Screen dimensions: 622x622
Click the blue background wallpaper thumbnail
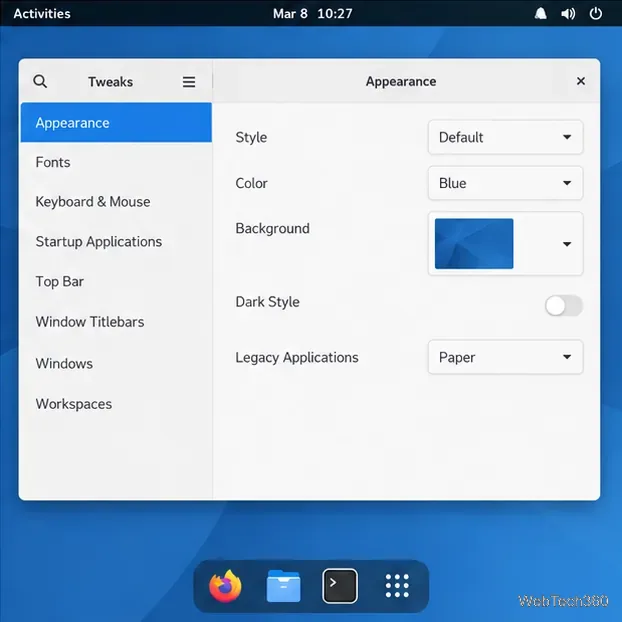click(474, 244)
